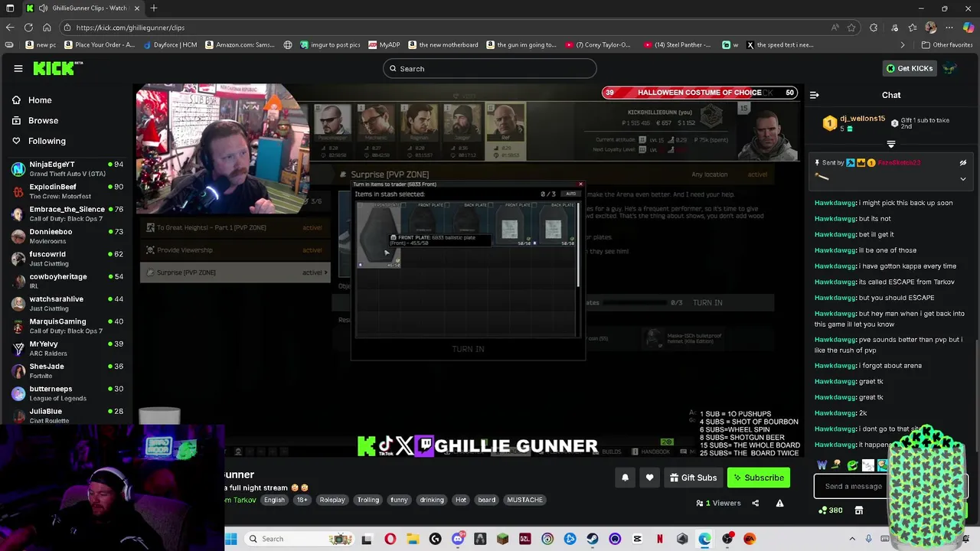Open the chat shop icon
This screenshot has height=551, width=980.
point(859,510)
